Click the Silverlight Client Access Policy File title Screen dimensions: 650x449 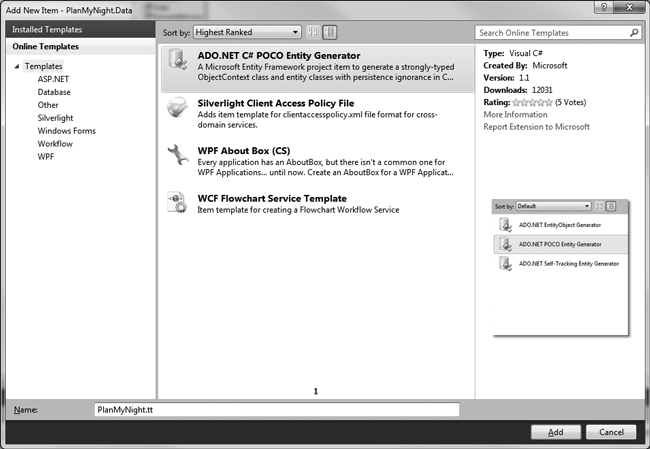tap(276, 103)
